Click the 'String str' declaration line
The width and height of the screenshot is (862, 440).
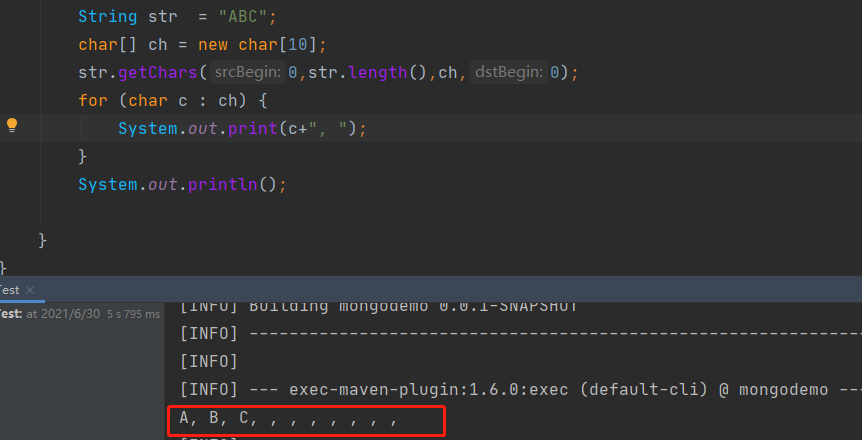[177, 16]
